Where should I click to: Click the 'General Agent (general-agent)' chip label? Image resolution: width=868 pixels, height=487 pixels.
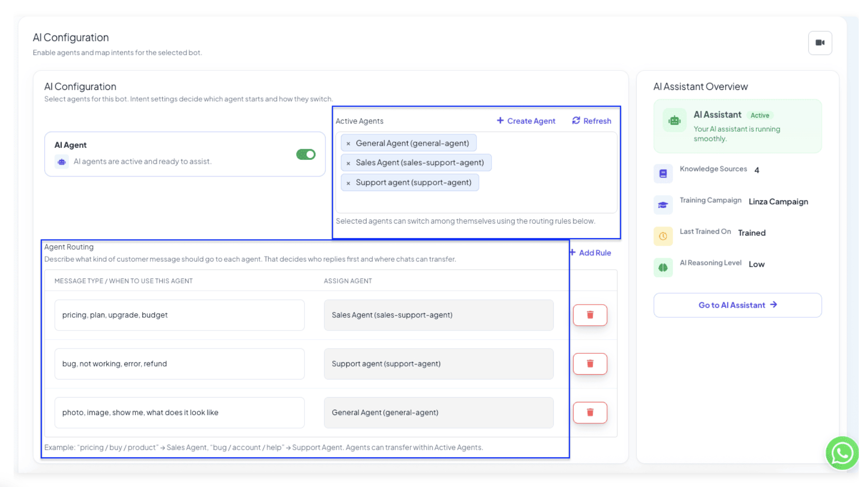[x=412, y=143]
